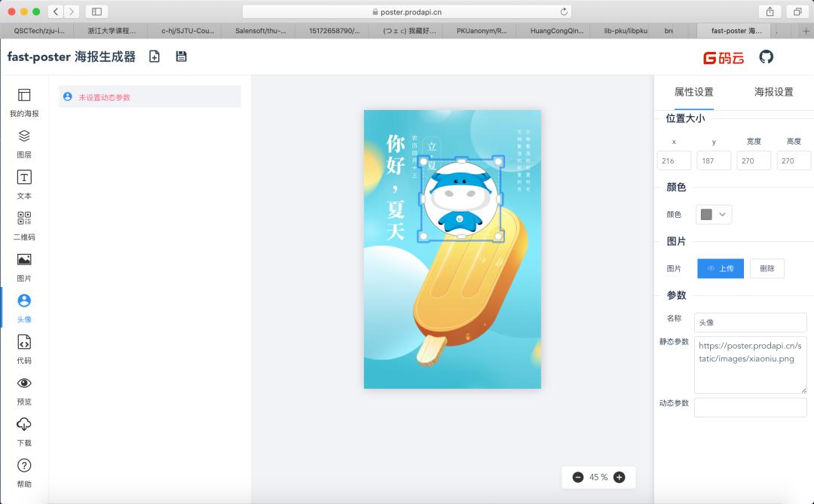Viewport: 814px width, 504px height.
Task: Click the 动态参数 input field
Action: [x=750, y=408]
